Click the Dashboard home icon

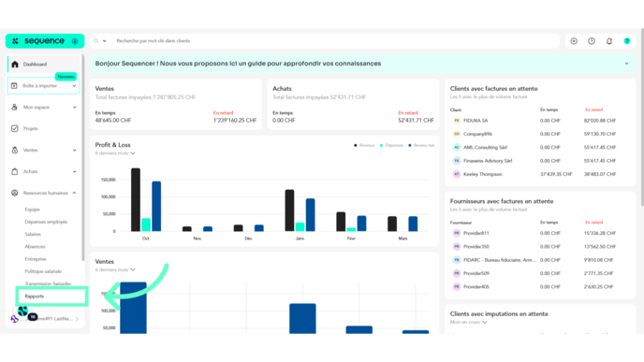pos(15,64)
